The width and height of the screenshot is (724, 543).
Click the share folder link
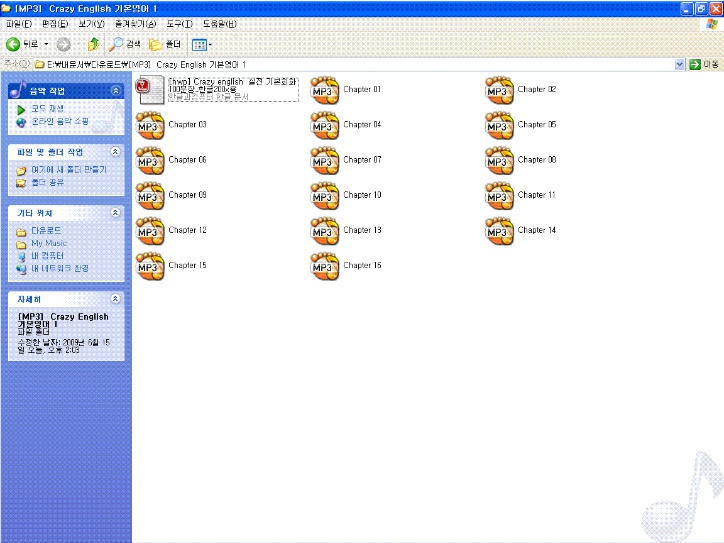tap(48, 182)
